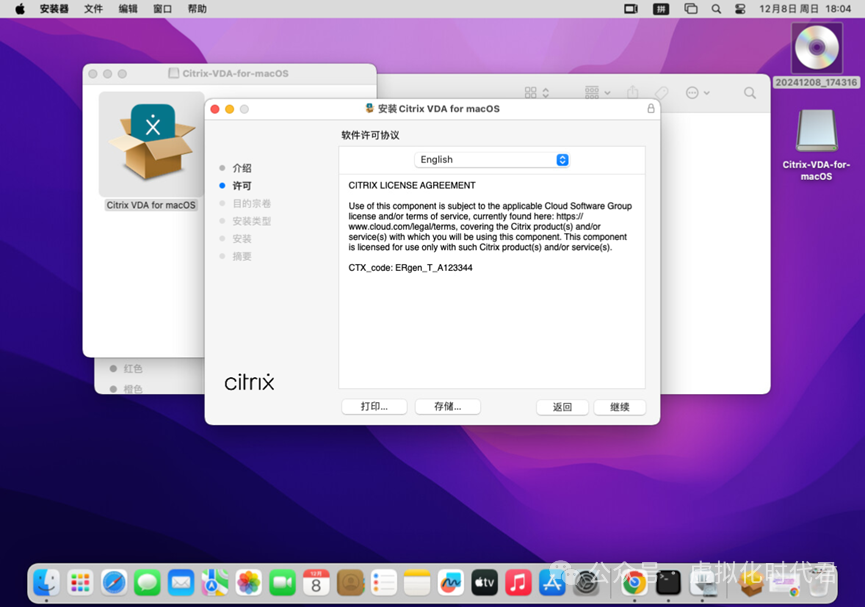Screen dimensions: 865x607
Task: Launch FaceTime from the Dock
Action: click(x=282, y=583)
